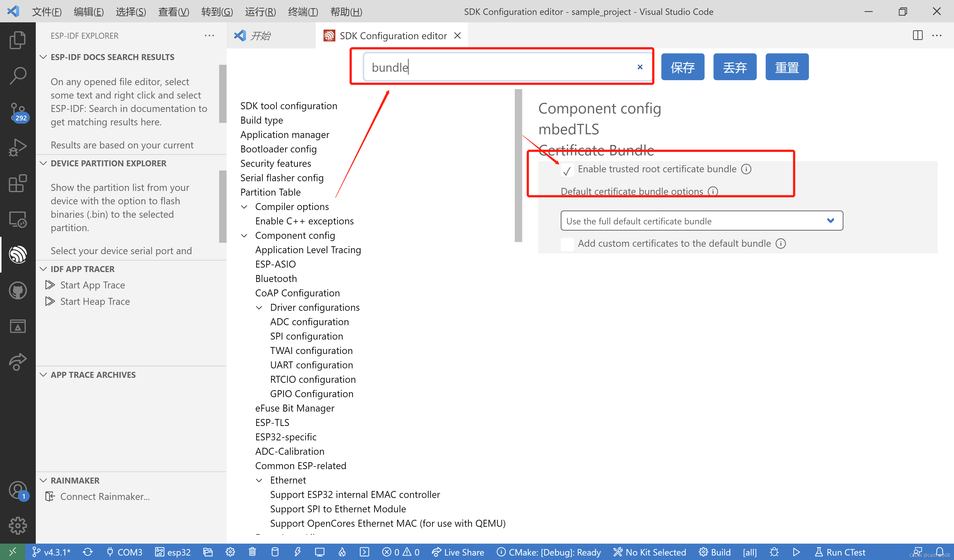Check Add custom certificates to default bundle
954x560 pixels.
tap(567, 244)
